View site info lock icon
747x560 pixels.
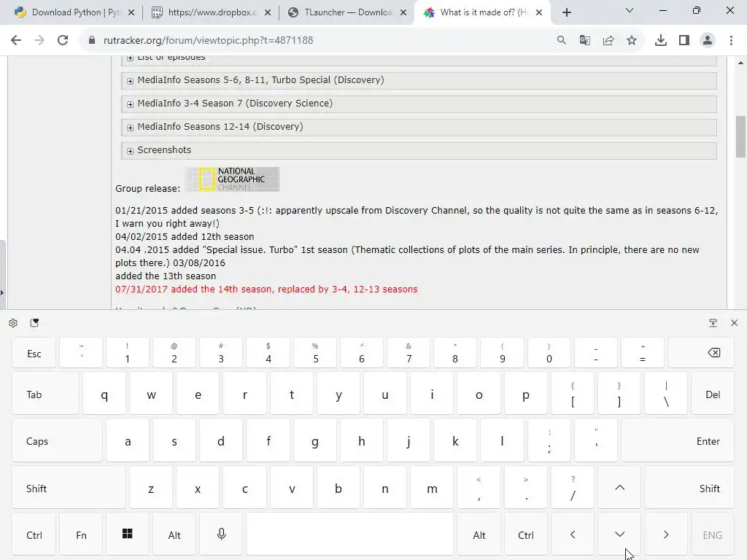[92, 41]
